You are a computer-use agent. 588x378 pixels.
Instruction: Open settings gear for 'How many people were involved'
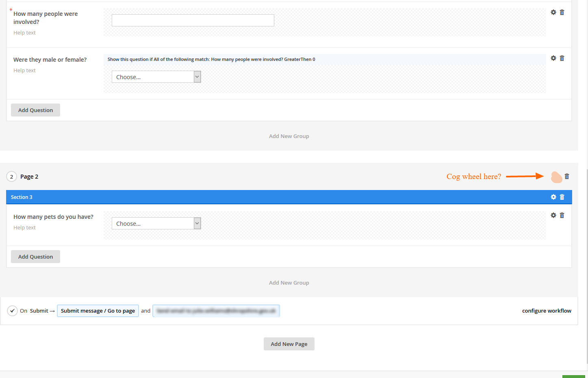point(553,12)
